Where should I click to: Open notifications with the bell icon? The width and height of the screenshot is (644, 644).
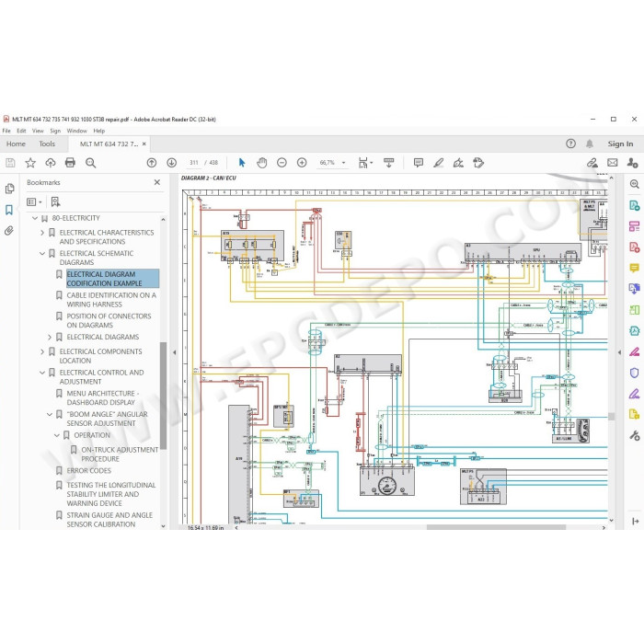tap(590, 144)
